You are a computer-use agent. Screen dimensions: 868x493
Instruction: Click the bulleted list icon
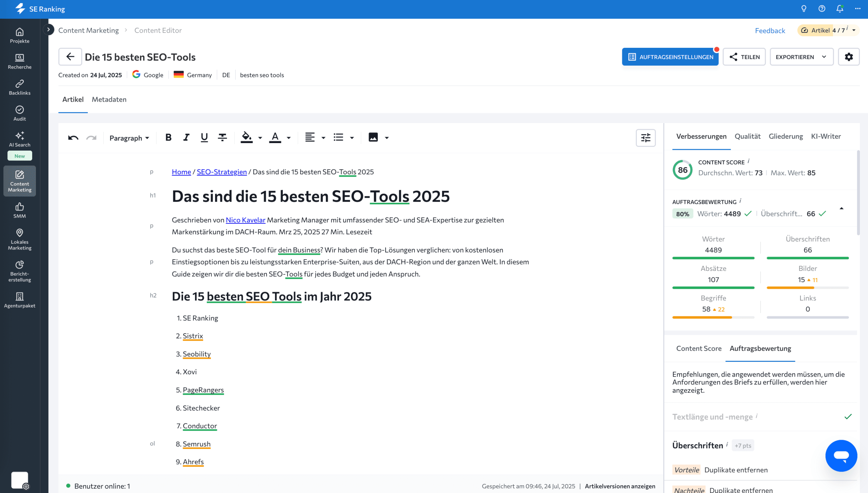338,137
